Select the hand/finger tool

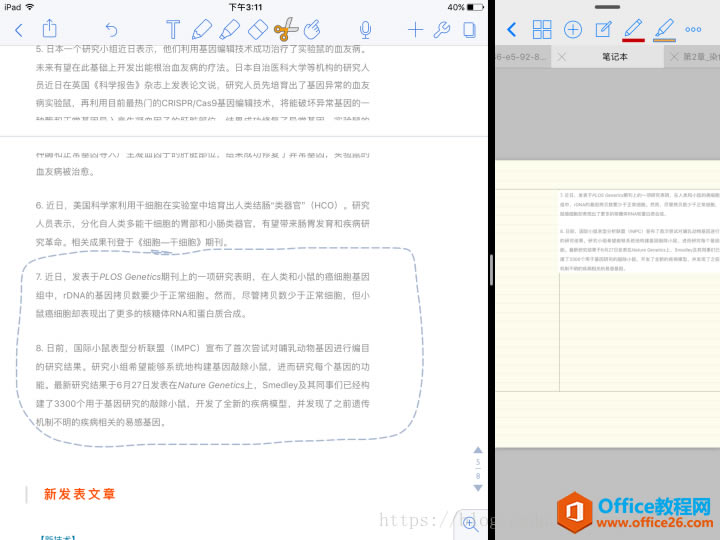pos(312,30)
